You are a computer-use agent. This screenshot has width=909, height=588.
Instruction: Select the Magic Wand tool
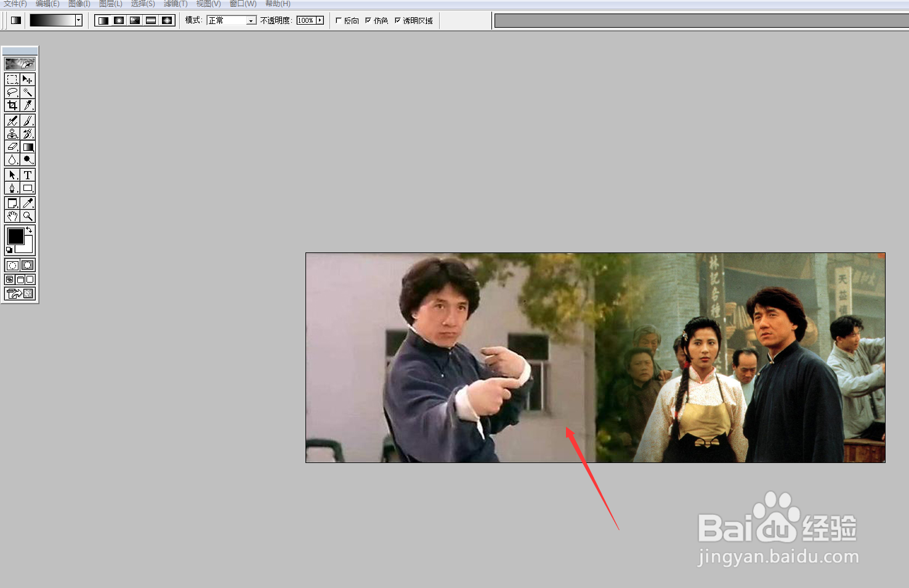coord(28,92)
